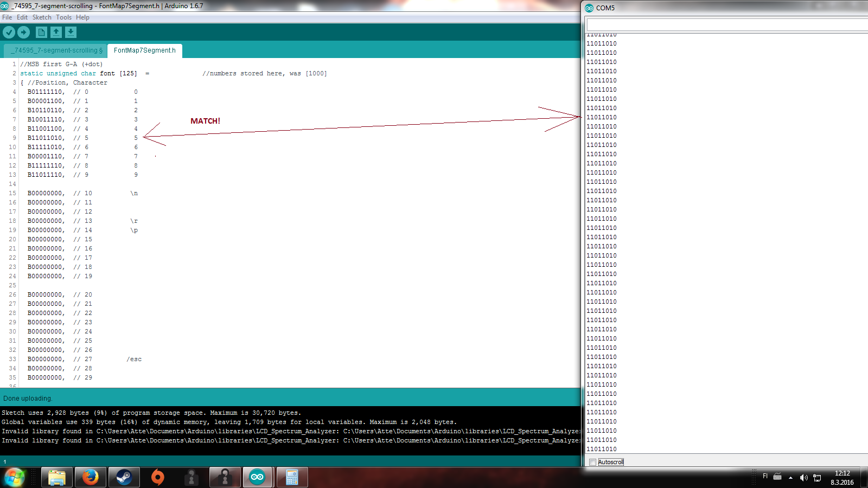
Task: Open the Calculator taskbar button
Action: (292, 478)
